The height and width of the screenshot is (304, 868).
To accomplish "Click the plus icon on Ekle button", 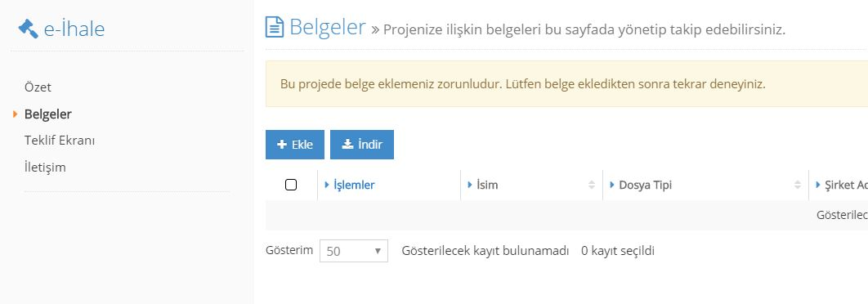I will pyautogui.click(x=282, y=145).
